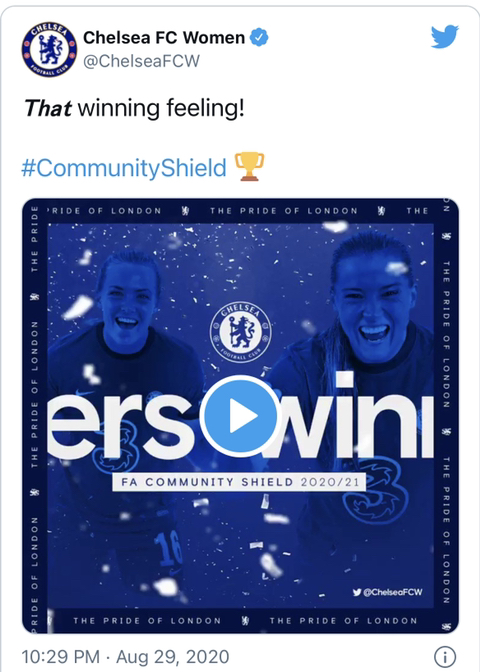Click the lion emblem in the bottom border
Viewport: 480px width, 672px height.
(245, 621)
